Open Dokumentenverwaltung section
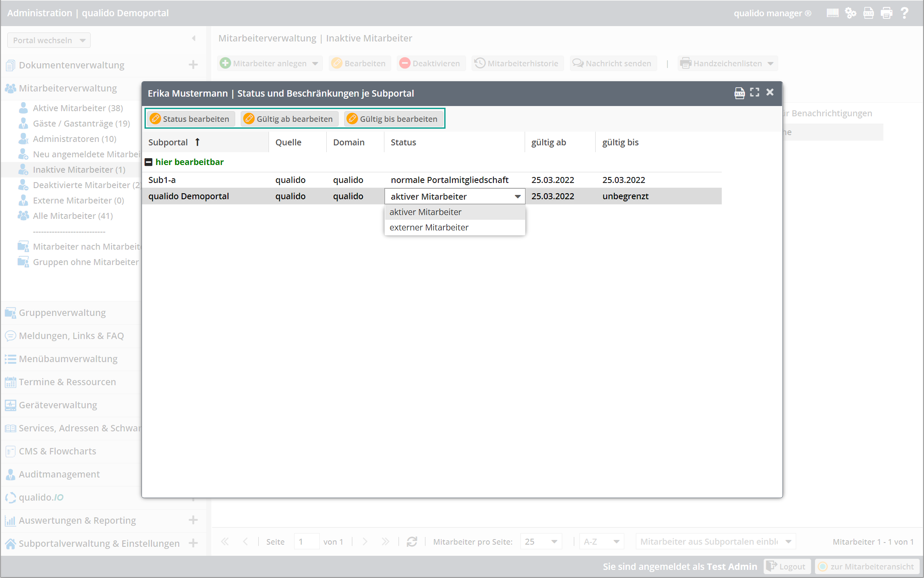 click(x=71, y=65)
